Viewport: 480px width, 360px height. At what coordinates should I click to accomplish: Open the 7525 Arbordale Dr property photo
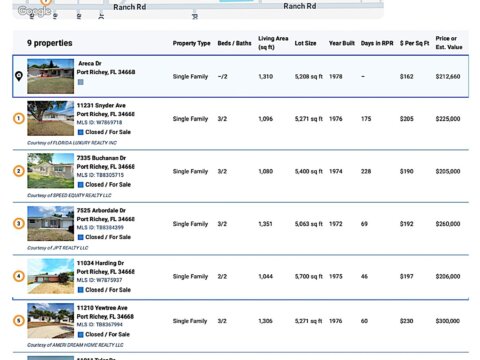(51, 223)
